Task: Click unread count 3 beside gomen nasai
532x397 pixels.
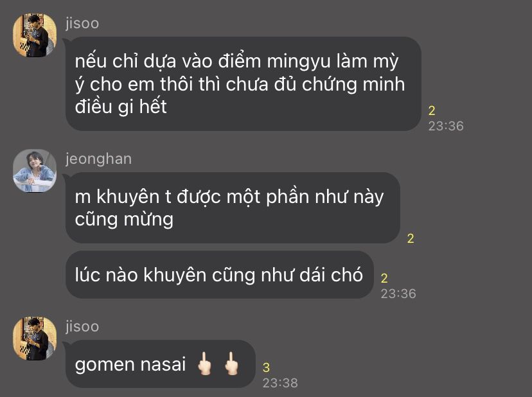Action: (x=267, y=367)
